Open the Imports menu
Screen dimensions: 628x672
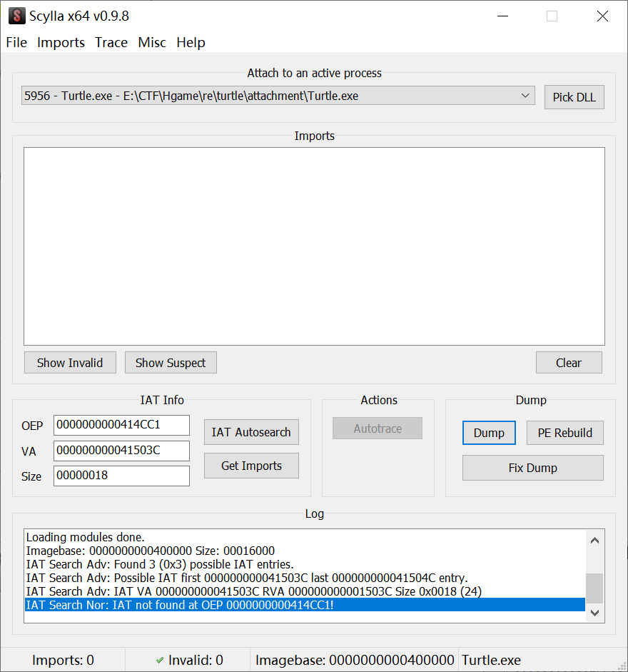[61, 42]
